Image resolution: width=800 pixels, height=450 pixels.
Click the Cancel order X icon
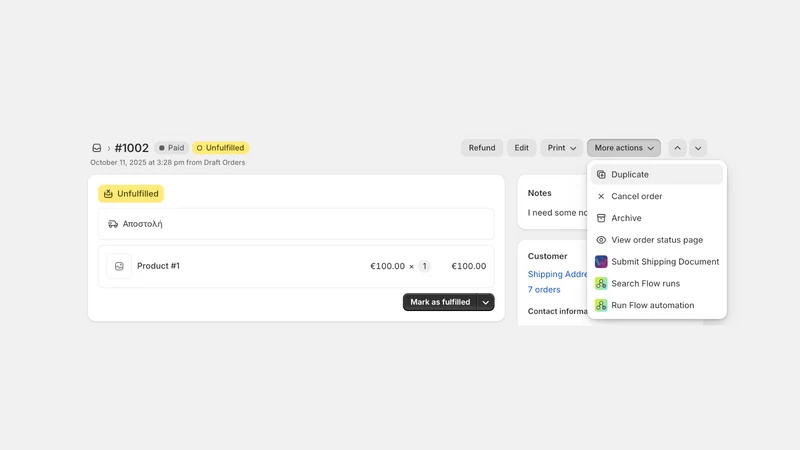click(601, 196)
